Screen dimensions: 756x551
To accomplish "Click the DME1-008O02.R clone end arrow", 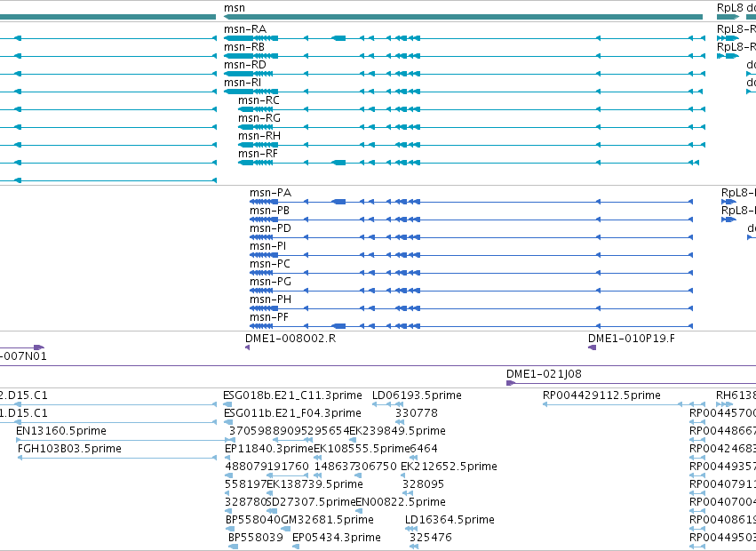I will pyautogui.click(x=247, y=347).
